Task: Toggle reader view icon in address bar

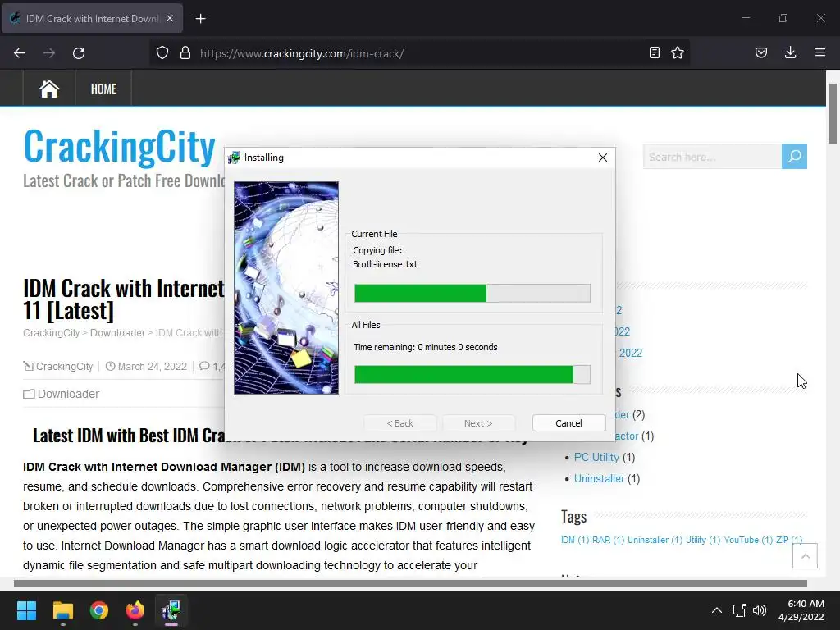Action: 654,53
